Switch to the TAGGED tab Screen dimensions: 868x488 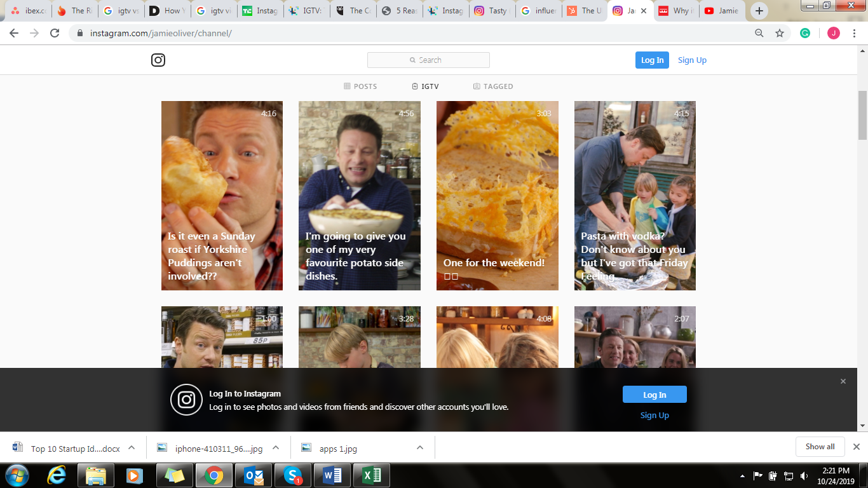pyautogui.click(x=493, y=86)
